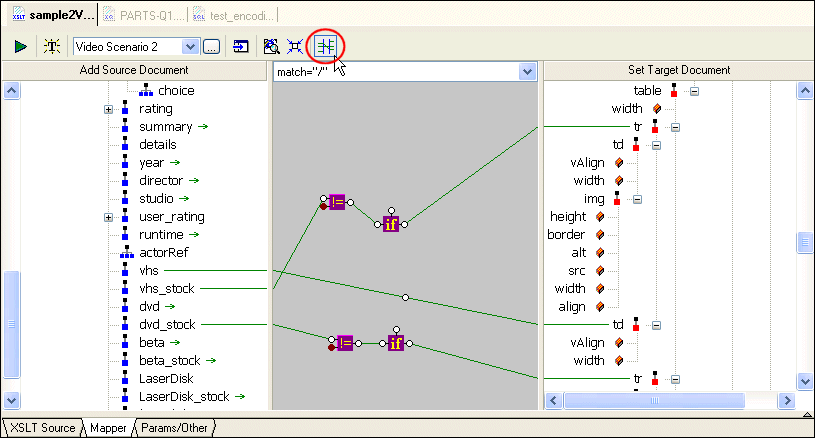
Task: Click the Add Source Document header
Action: (x=134, y=70)
